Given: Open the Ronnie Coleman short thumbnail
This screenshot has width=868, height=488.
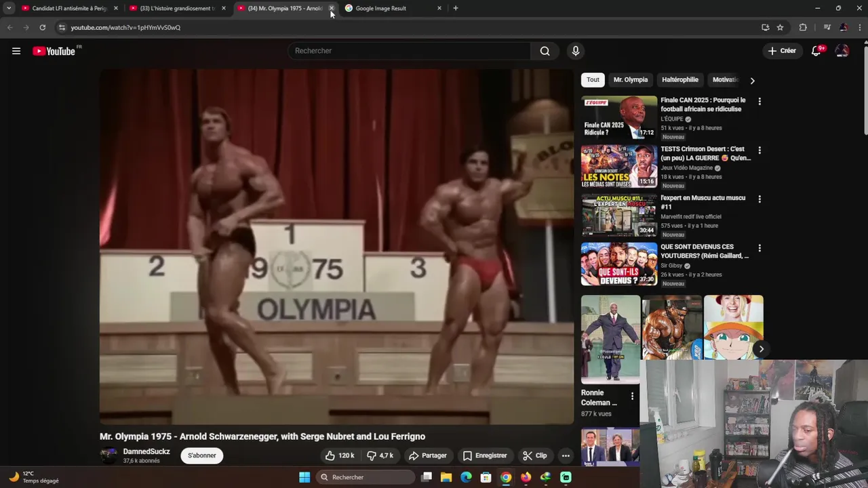Looking at the screenshot, I should click(610, 340).
